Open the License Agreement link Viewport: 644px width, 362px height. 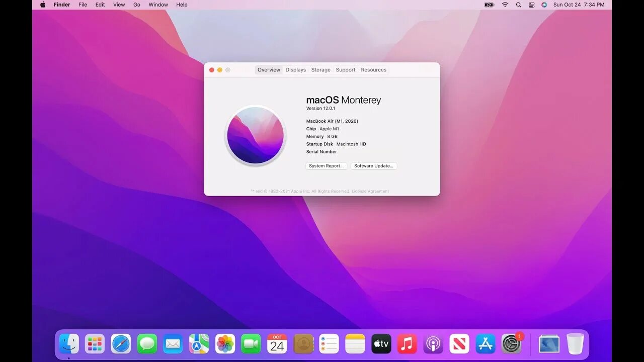pos(370,191)
